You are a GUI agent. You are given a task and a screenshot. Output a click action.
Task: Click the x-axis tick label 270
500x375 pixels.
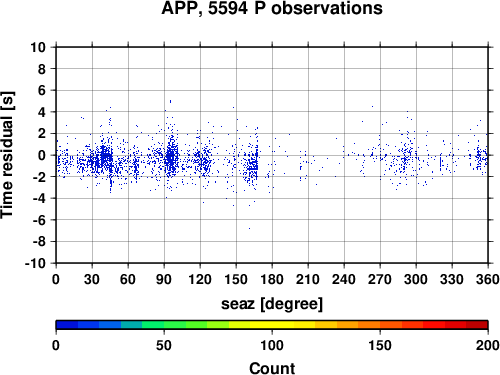coord(380,279)
